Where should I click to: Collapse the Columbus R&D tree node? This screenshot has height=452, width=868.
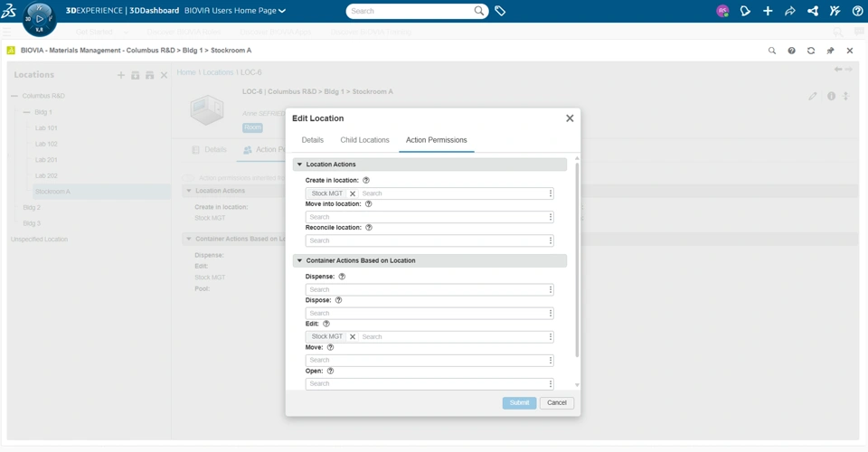tap(14, 96)
